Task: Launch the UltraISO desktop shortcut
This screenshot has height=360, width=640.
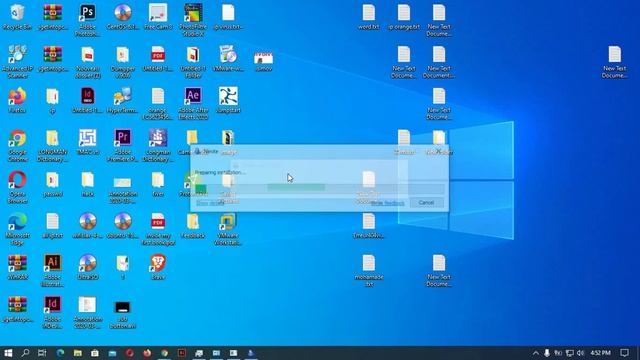Action: click(x=87, y=267)
